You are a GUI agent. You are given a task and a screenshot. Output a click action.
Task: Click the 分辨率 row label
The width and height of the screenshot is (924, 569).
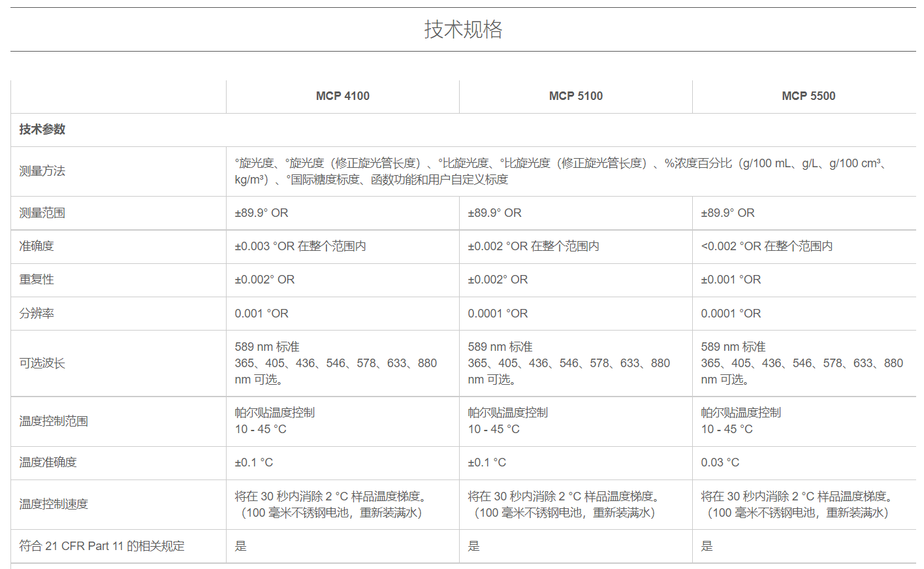coord(37,314)
